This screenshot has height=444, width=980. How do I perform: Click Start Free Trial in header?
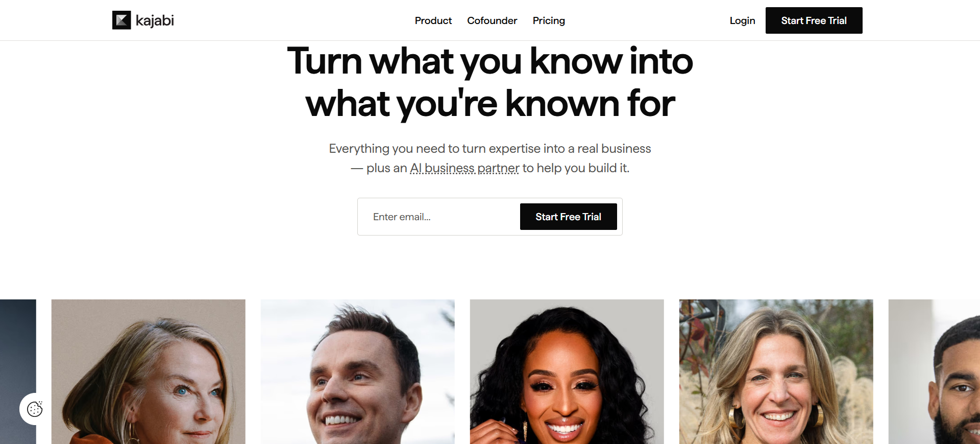coord(814,20)
